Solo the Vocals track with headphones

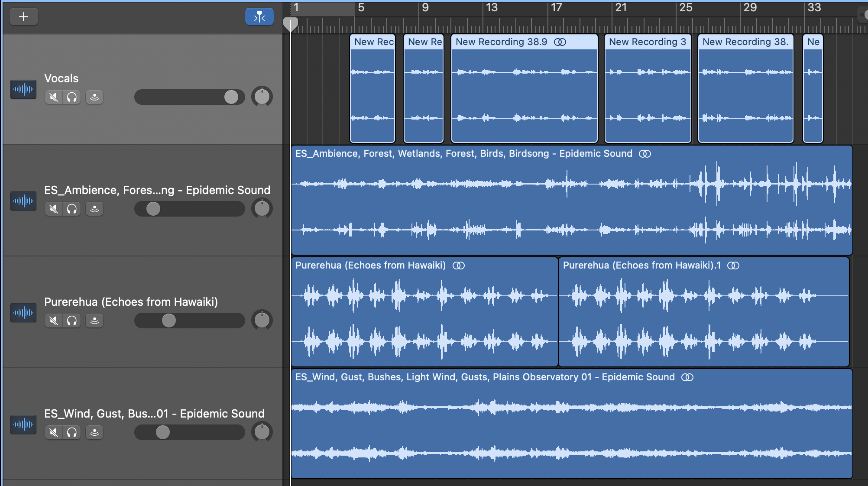pyautogui.click(x=72, y=97)
